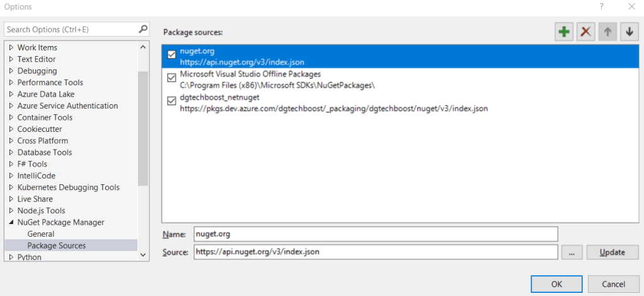The height and width of the screenshot is (296, 644).
Task: Click the options tree vertical scrollbar
Action: pyautogui.click(x=143, y=126)
